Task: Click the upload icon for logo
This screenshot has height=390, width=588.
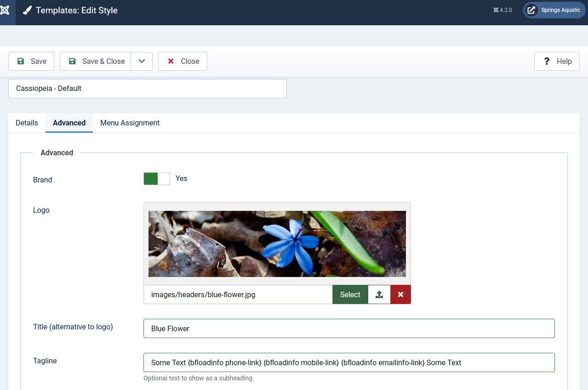Action: point(379,294)
